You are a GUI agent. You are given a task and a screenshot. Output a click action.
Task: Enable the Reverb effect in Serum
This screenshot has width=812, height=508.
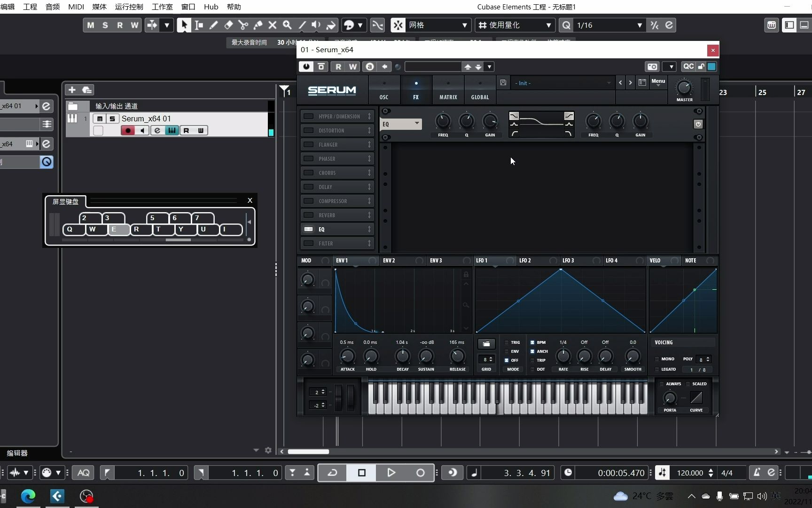309,215
